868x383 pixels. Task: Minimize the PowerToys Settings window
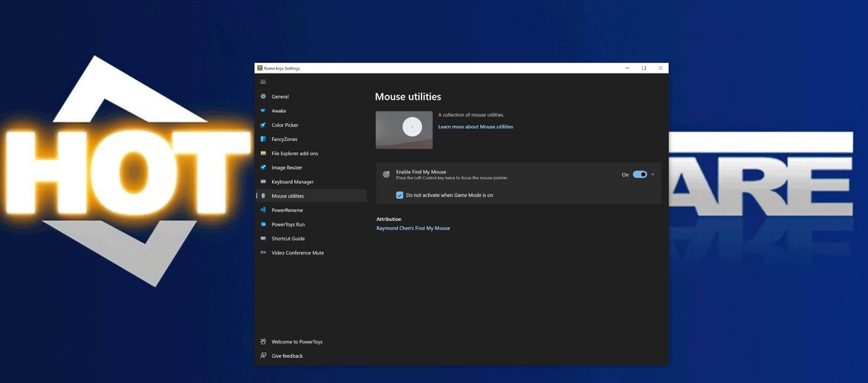point(627,68)
